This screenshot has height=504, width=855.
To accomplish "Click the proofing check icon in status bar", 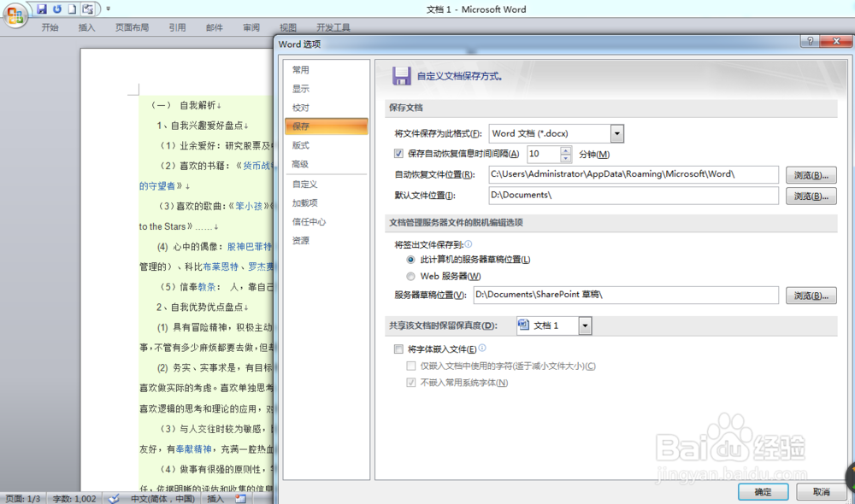I will [x=114, y=499].
